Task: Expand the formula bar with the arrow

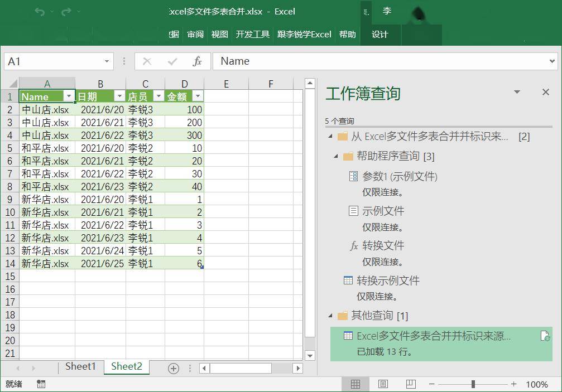Action: coord(552,61)
